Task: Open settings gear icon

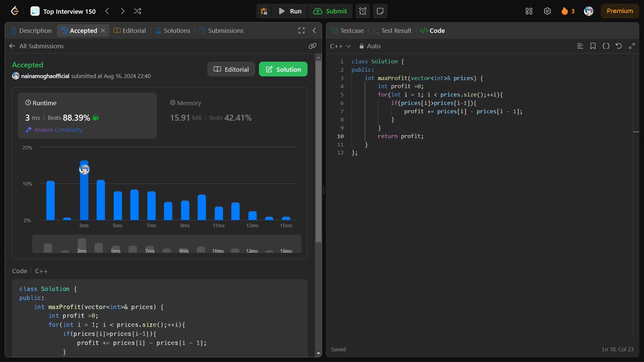Action: 547,11
